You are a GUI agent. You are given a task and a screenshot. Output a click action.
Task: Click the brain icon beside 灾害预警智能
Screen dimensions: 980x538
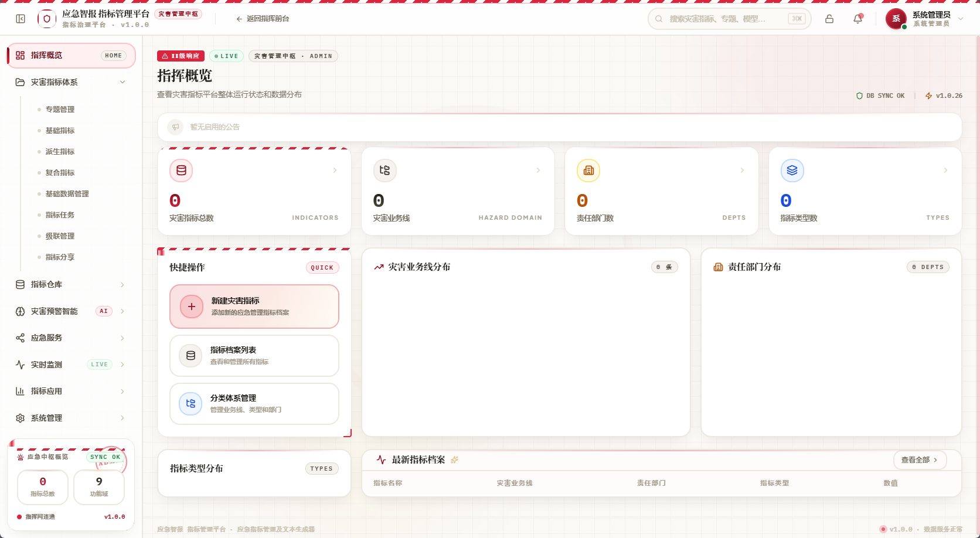click(20, 311)
